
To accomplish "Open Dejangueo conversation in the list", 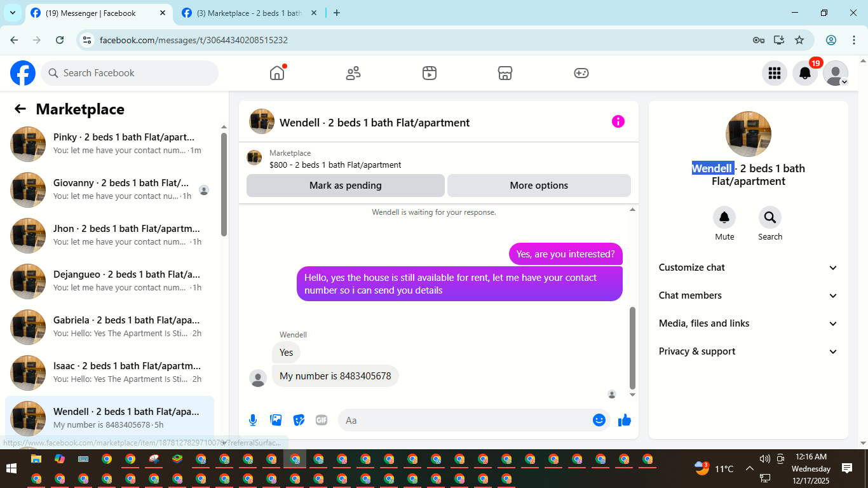I will pos(109,281).
